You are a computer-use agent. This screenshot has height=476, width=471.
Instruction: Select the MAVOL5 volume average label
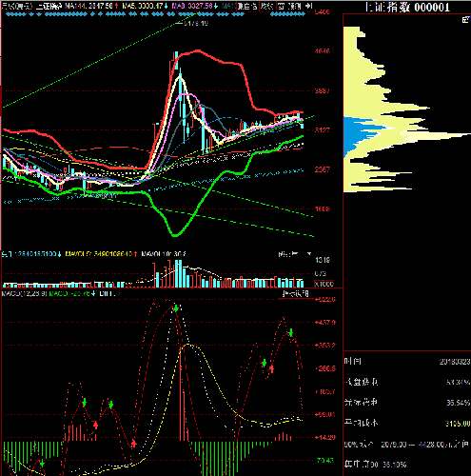click(x=101, y=254)
